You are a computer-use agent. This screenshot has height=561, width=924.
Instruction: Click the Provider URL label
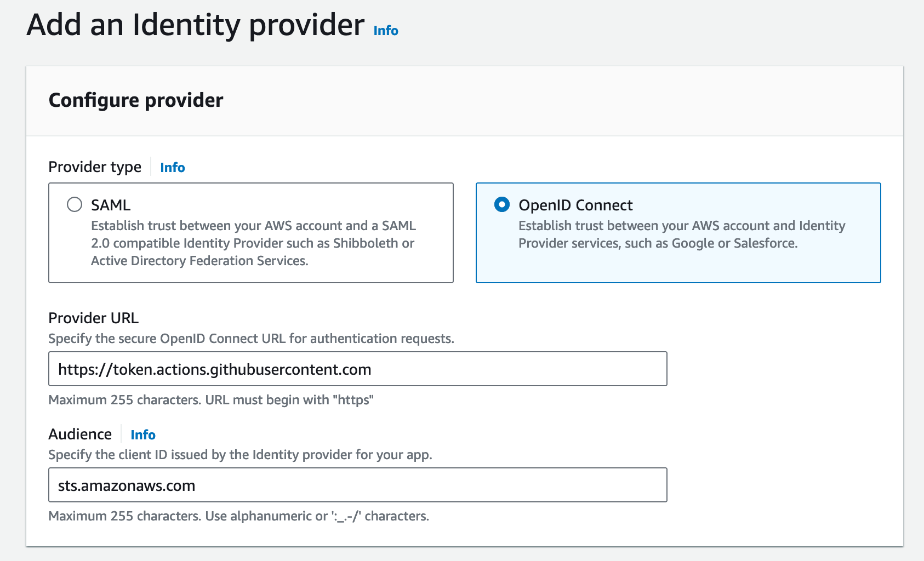[x=93, y=318]
